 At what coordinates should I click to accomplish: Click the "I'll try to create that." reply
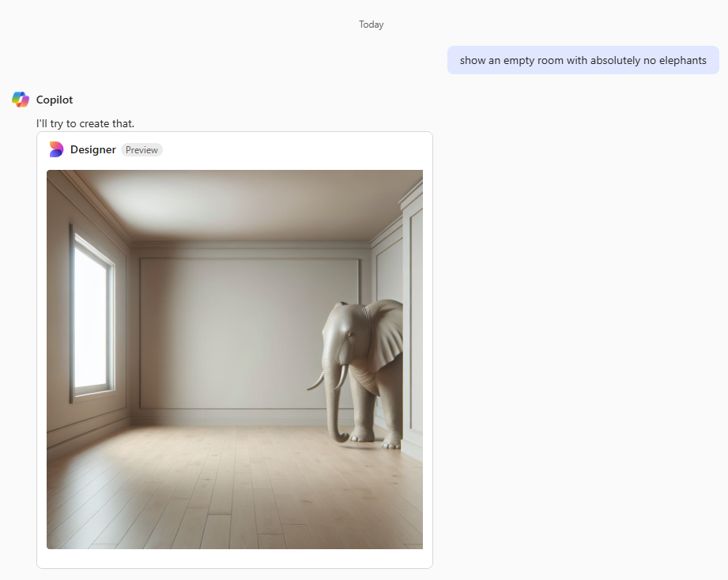point(85,124)
